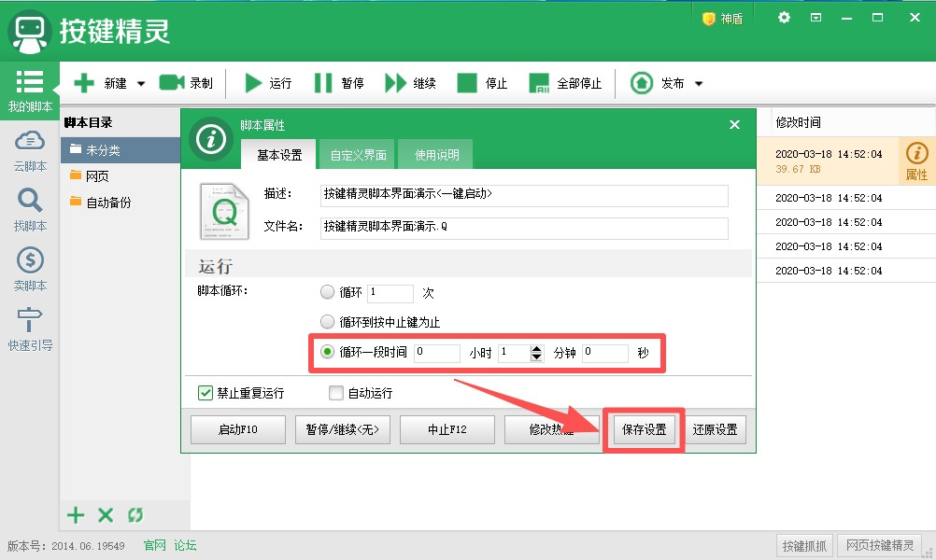Select the loop count (循环 次) radio button
The image size is (936, 560).
(327, 292)
